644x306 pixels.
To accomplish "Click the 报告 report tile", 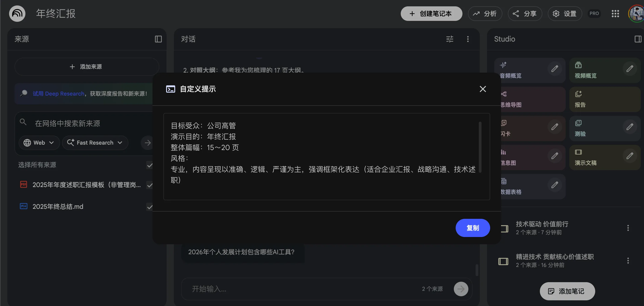I will click(605, 99).
